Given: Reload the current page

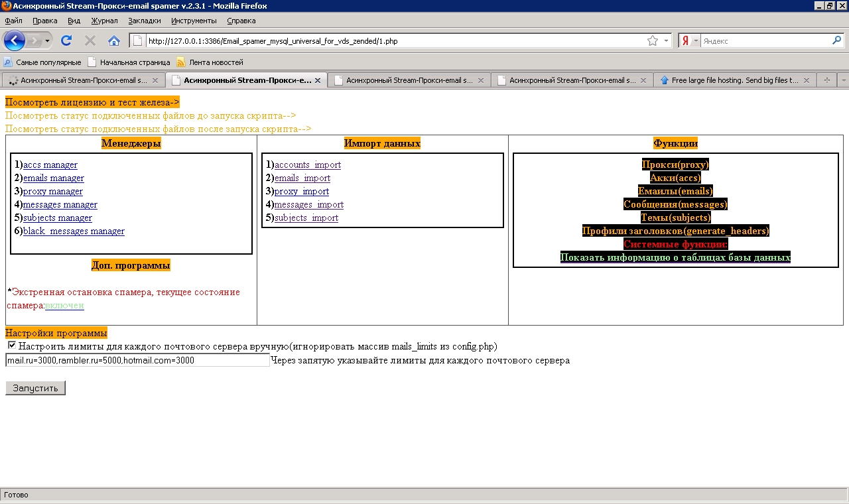Looking at the screenshot, I should (66, 40).
